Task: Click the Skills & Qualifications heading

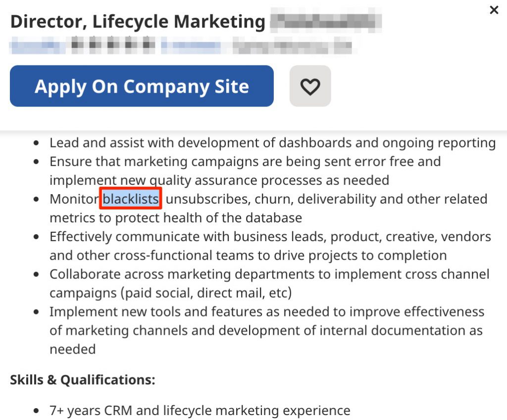Action: click(83, 379)
